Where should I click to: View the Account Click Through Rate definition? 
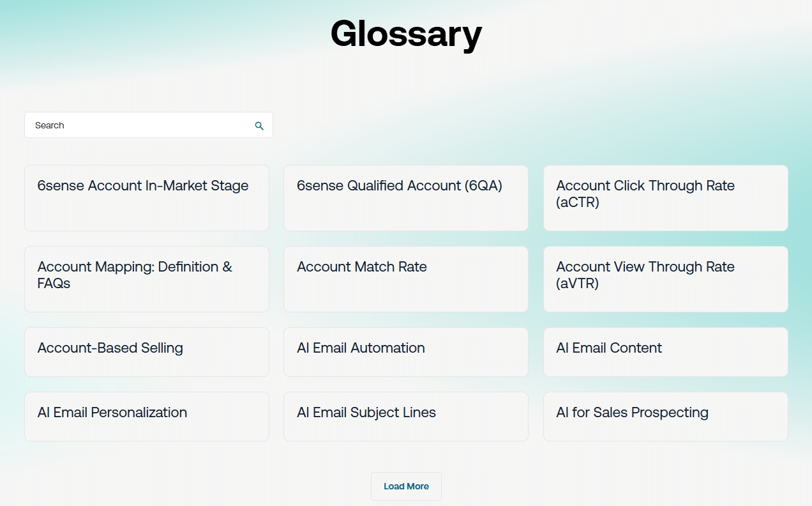(x=665, y=198)
